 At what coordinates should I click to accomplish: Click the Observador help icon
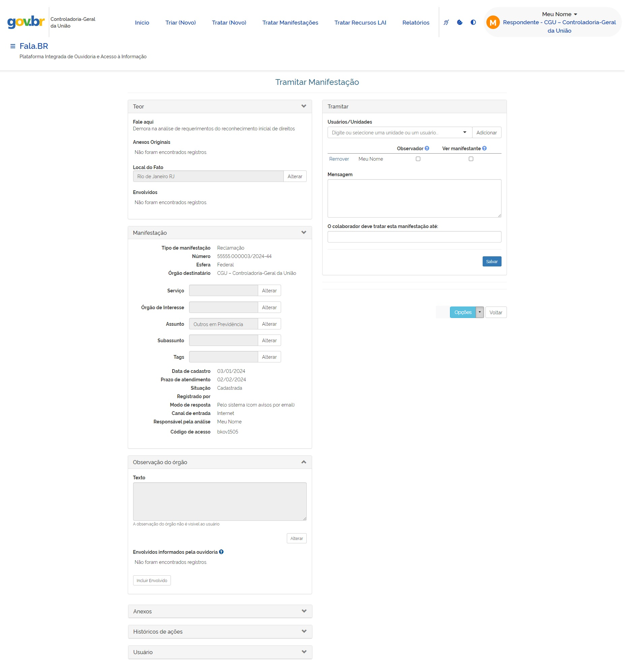(427, 149)
